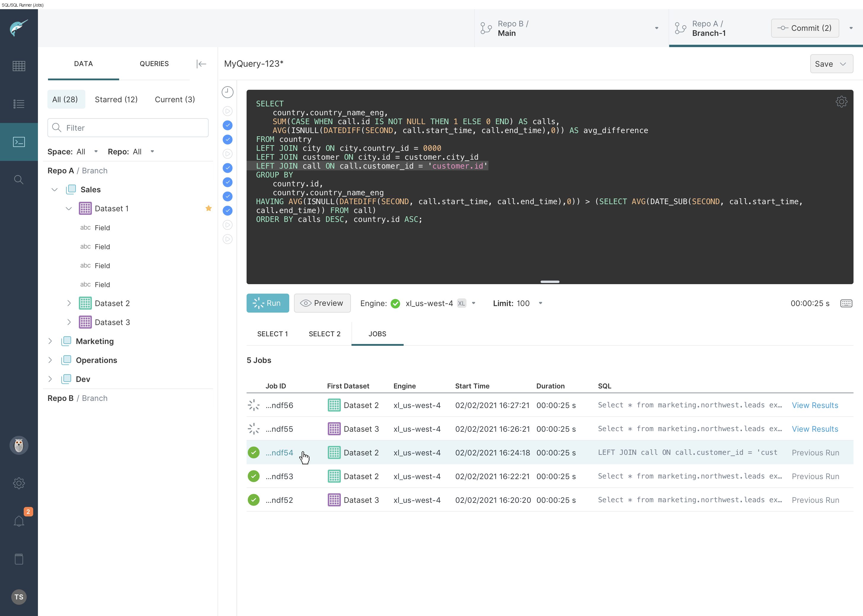Screen dimensions: 863x616
Task: Open the settings gear in sidebar
Action: (x=19, y=483)
